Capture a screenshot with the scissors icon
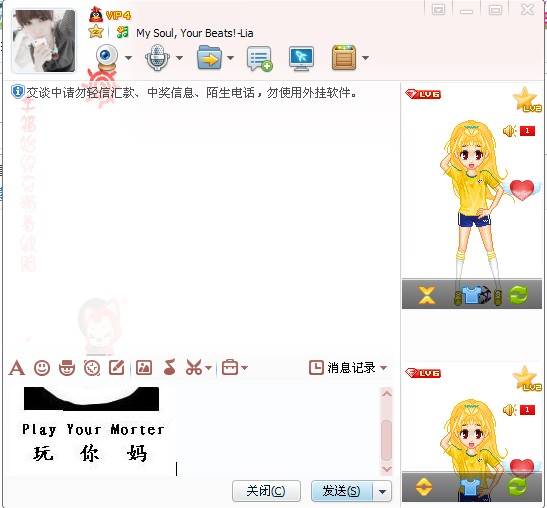This screenshot has height=508, width=547. click(x=194, y=367)
